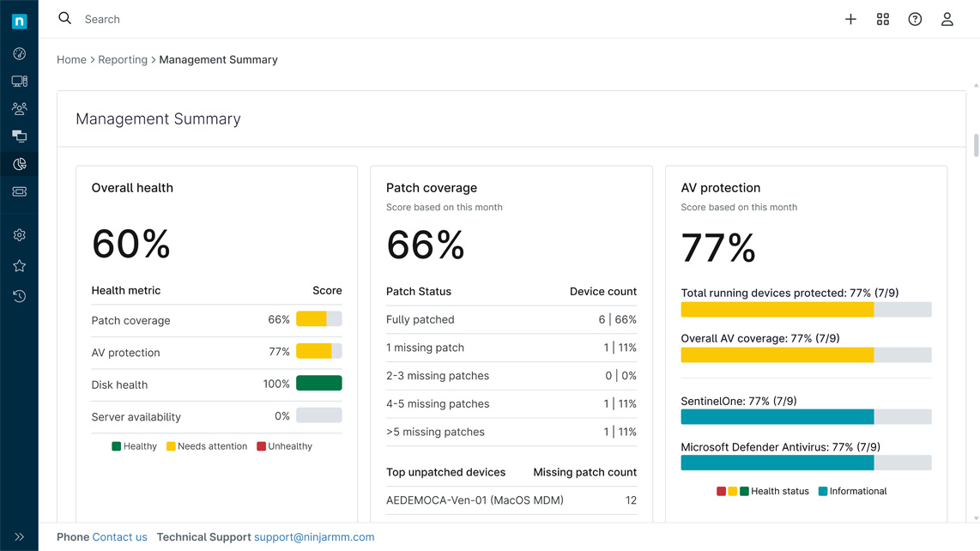Open Recent history clock icon

[19, 296]
